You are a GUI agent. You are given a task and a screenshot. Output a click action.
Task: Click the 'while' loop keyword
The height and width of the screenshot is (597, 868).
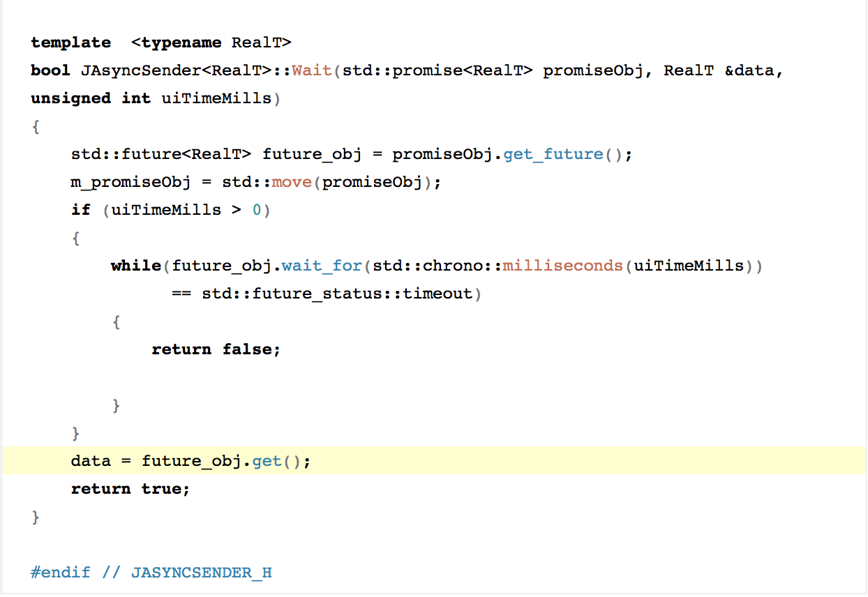[x=135, y=266]
